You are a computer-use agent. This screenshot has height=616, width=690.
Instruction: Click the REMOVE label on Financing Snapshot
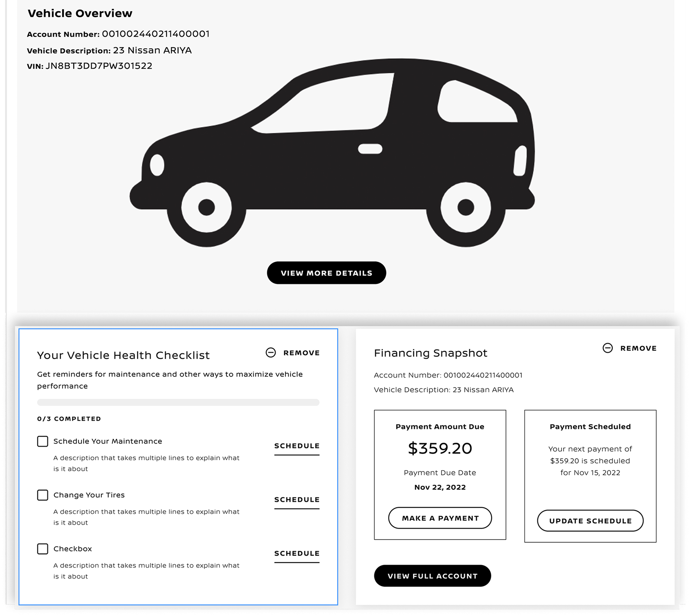[x=639, y=347]
